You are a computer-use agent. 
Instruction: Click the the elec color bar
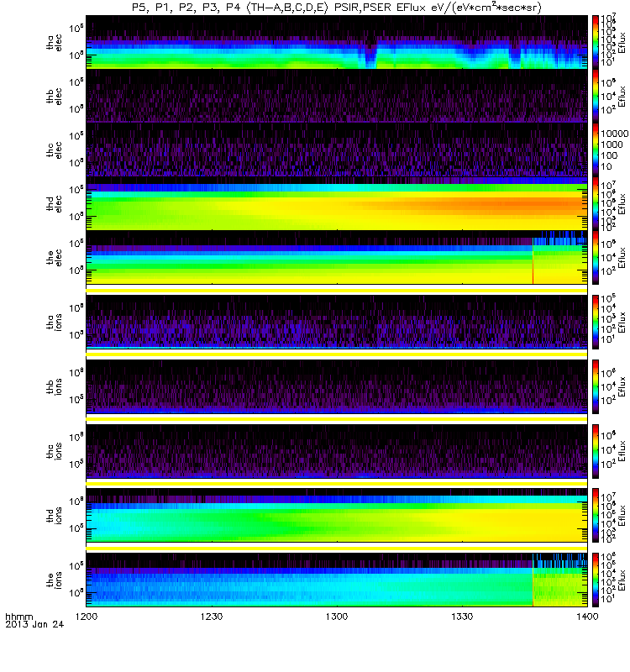click(596, 257)
